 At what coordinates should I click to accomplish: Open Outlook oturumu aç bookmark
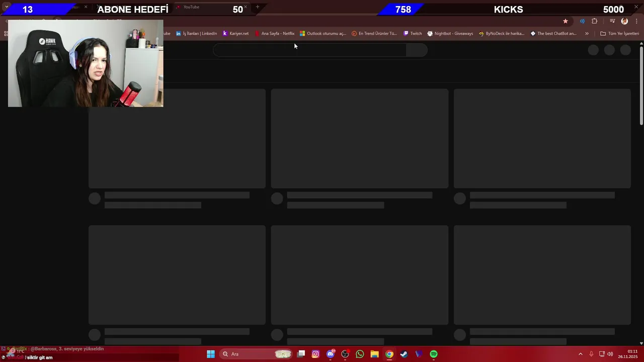(323, 34)
